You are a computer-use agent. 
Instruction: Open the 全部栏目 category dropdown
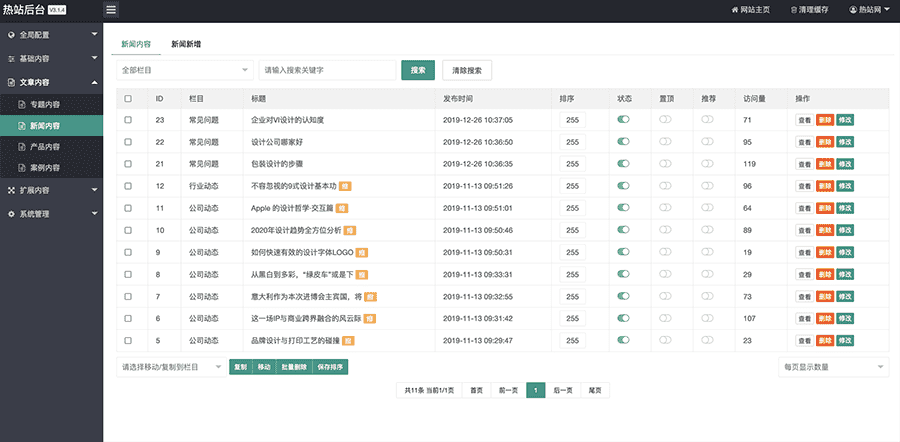point(184,70)
